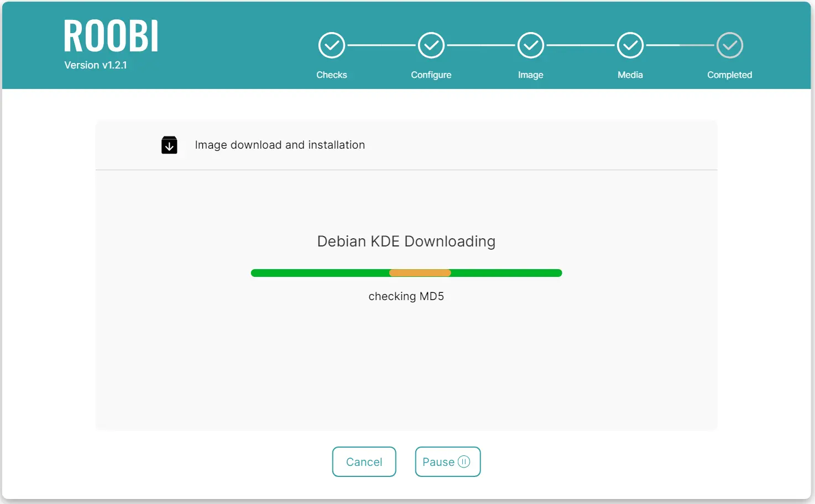
Task: Select the Completed step label
Action: pos(730,75)
